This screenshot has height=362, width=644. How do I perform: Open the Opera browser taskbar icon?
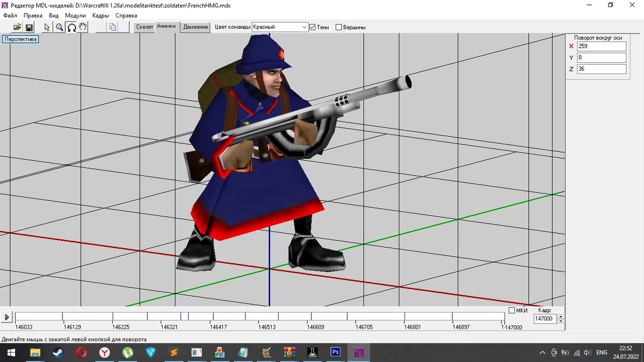[81, 352]
